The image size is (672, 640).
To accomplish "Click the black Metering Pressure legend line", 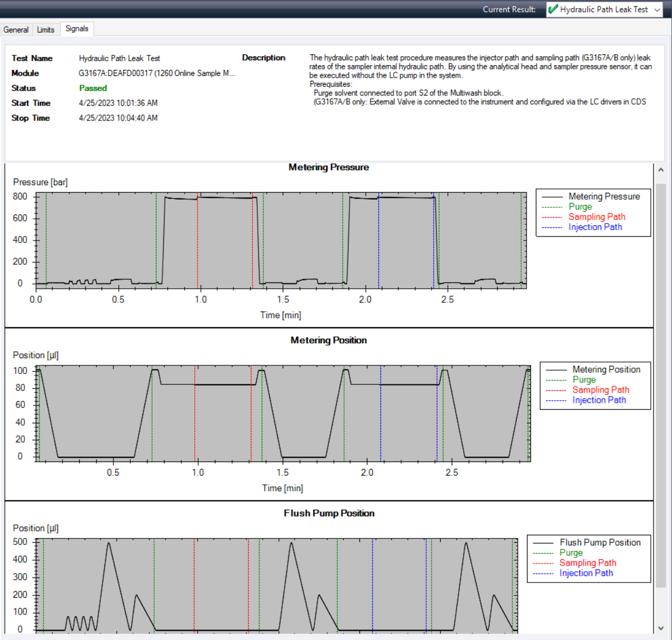I will (x=552, y=197).
